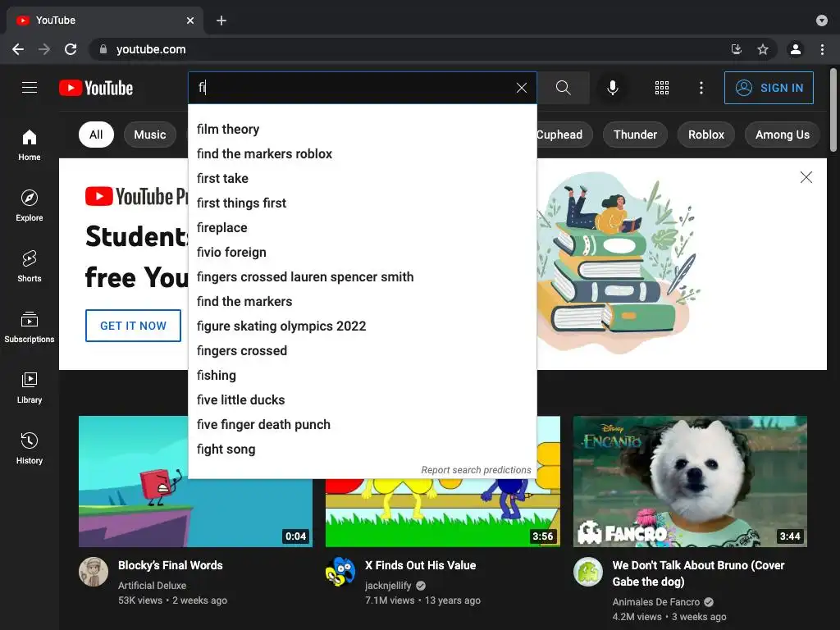Choose suggestion "fireplace"
The height and width of the screenshot is (630, 840).
[x=363, y=228]
